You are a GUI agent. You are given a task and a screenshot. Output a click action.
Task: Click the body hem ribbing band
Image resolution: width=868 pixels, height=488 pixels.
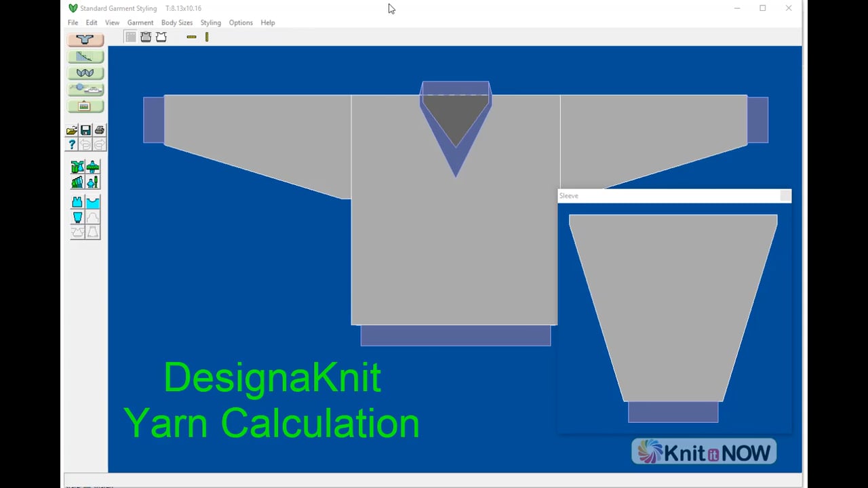456,335
